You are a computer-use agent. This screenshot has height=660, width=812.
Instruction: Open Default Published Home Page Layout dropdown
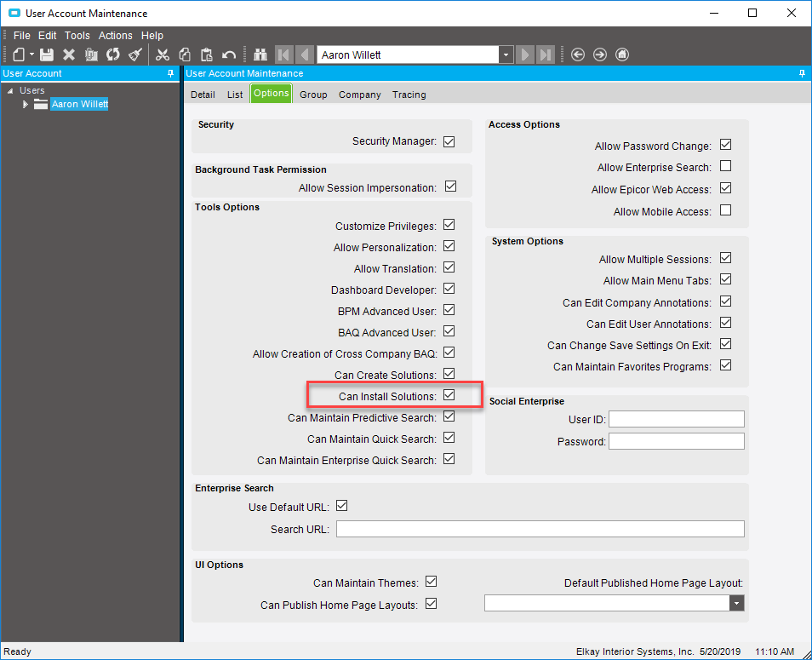[736, 603]
